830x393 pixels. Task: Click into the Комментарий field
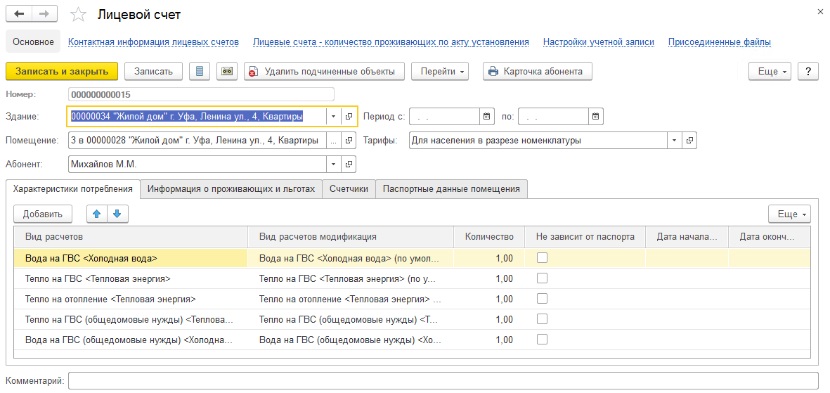tap(443, 380)
